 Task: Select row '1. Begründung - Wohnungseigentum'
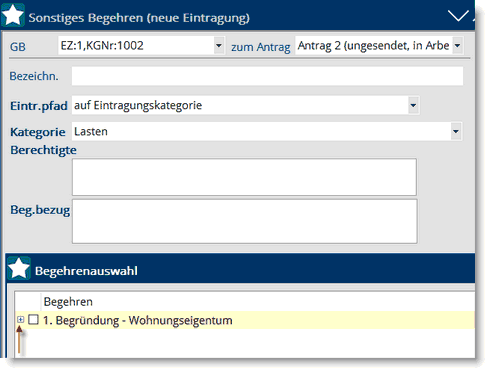pos(245,320)
